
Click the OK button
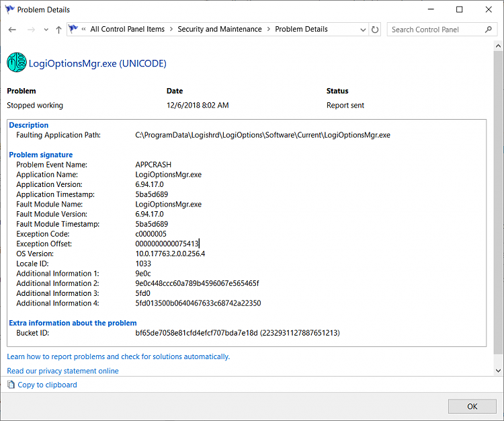(472, 406)
